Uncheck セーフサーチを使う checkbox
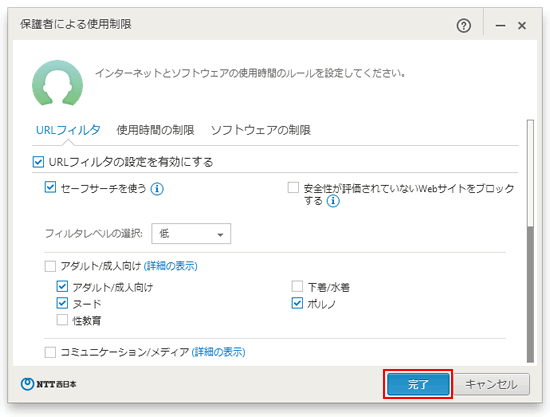 pyautogui.click(x=50, y=187)
